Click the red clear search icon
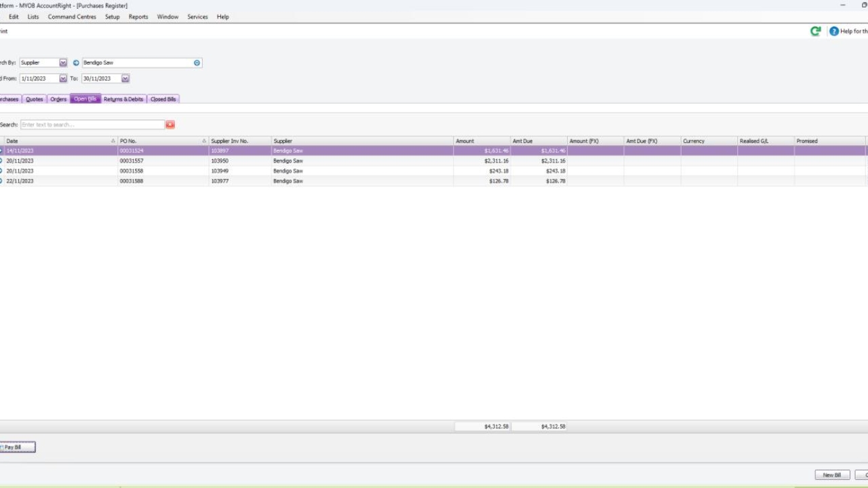This screenshot has height=488, width=868. pos(170,125)
